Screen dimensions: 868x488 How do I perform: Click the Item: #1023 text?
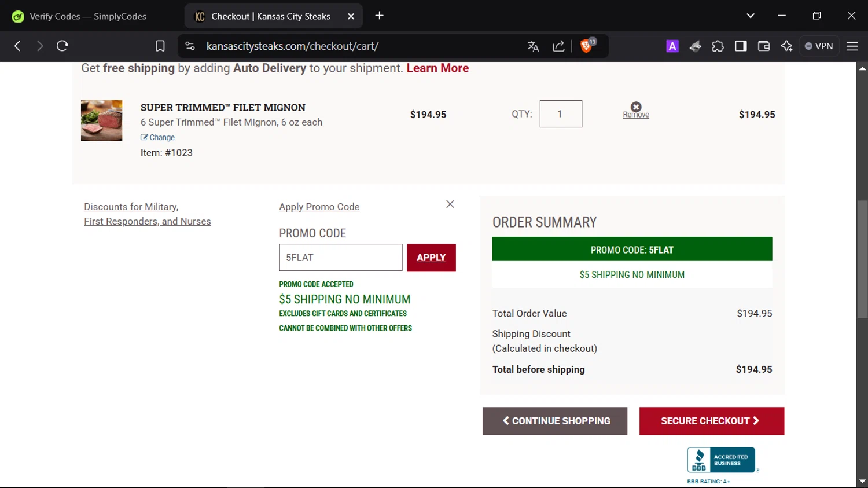167,153
